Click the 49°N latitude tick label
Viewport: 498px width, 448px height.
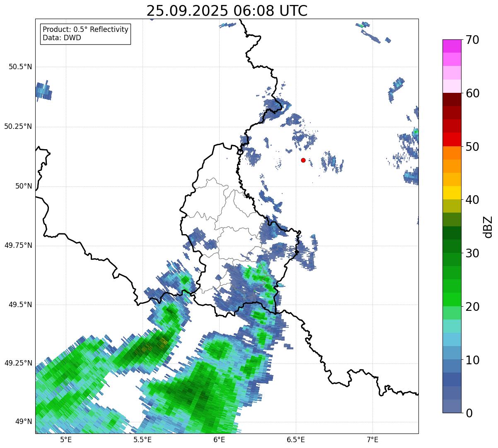24,421
